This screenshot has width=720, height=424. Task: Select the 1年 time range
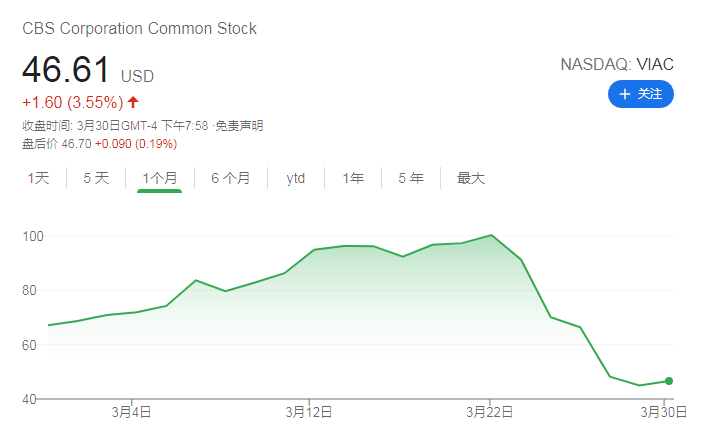point(353,178)
